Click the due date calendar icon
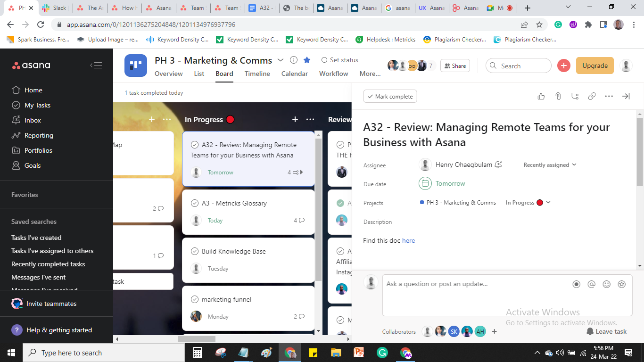Screen dimensions: 644x362 click(425, 183)
